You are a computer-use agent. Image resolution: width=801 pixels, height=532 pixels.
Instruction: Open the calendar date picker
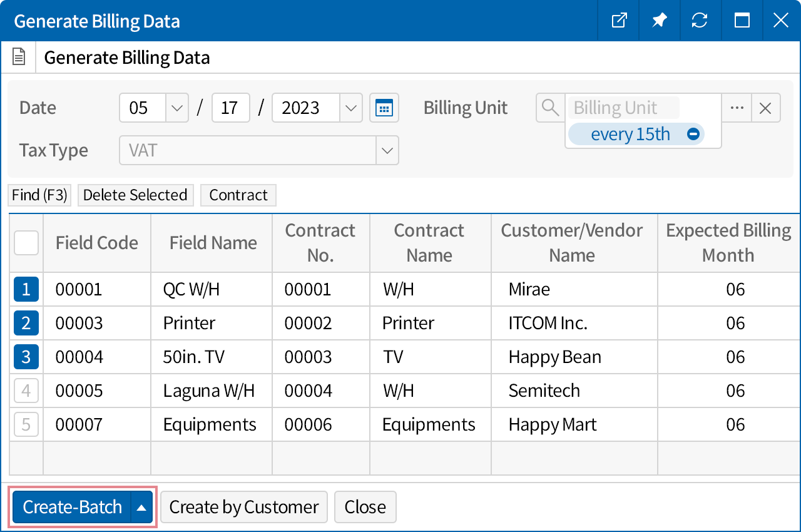384,108
